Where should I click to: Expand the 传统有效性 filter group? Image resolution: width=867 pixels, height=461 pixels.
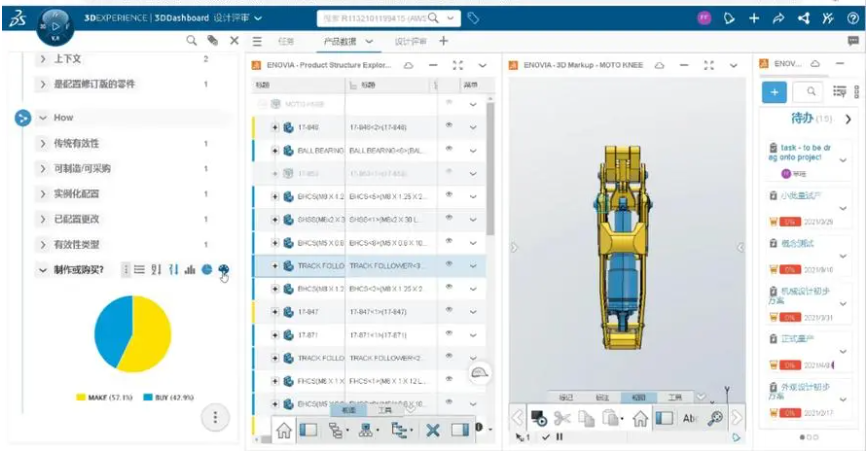tap(43, 143)
